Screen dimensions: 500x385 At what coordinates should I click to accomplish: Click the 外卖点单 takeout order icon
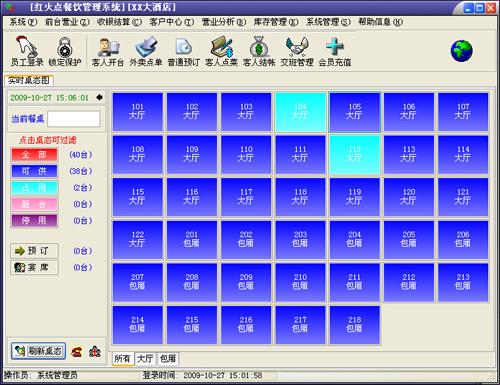(x=146, y=50)
